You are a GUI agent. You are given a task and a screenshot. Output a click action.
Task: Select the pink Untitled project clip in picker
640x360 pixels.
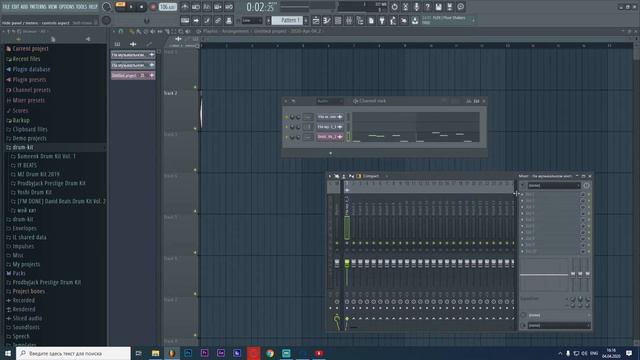tap(133, 76)
